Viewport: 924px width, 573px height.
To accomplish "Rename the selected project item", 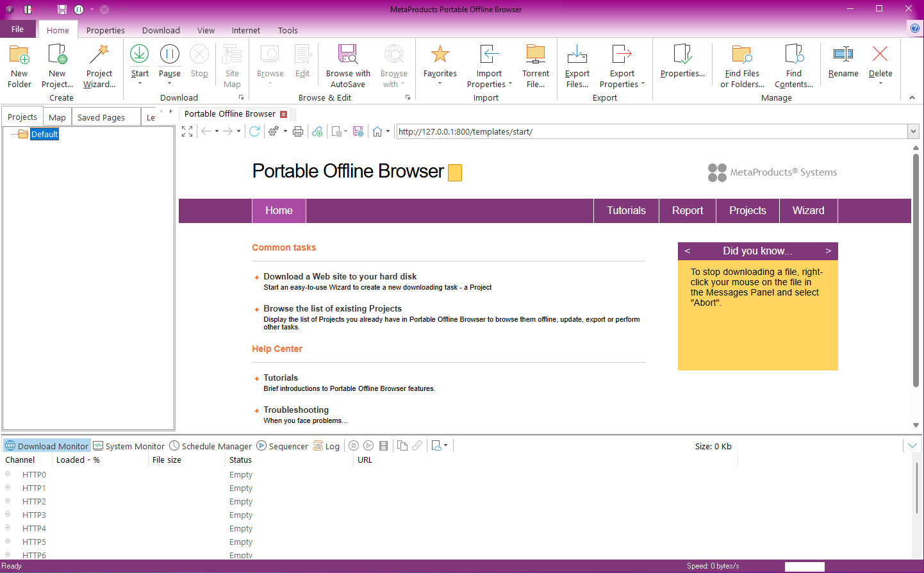I will pos(843,62).
